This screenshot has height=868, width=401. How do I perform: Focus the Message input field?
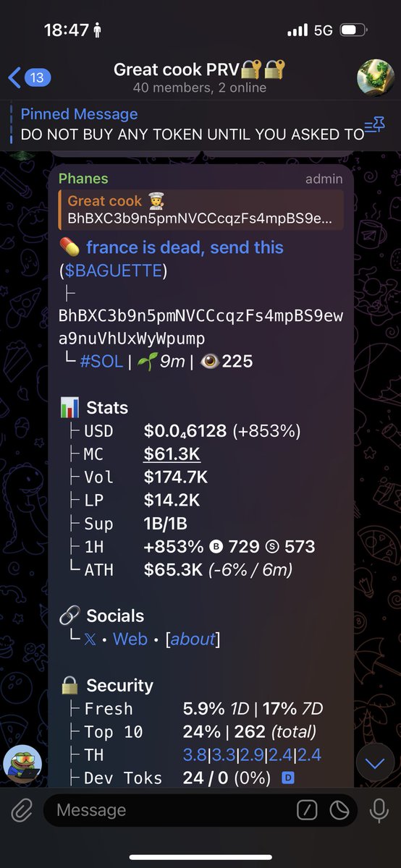pyautogui.click(x=170, y=811)
